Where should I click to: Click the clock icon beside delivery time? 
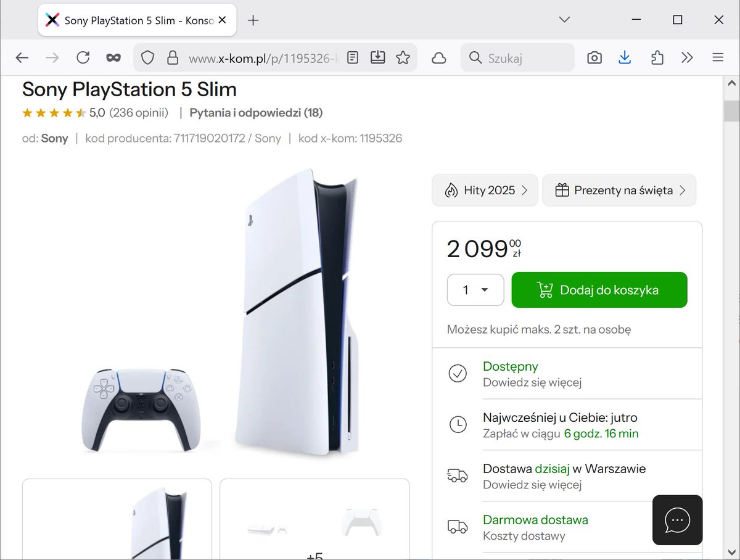point(458,424)
